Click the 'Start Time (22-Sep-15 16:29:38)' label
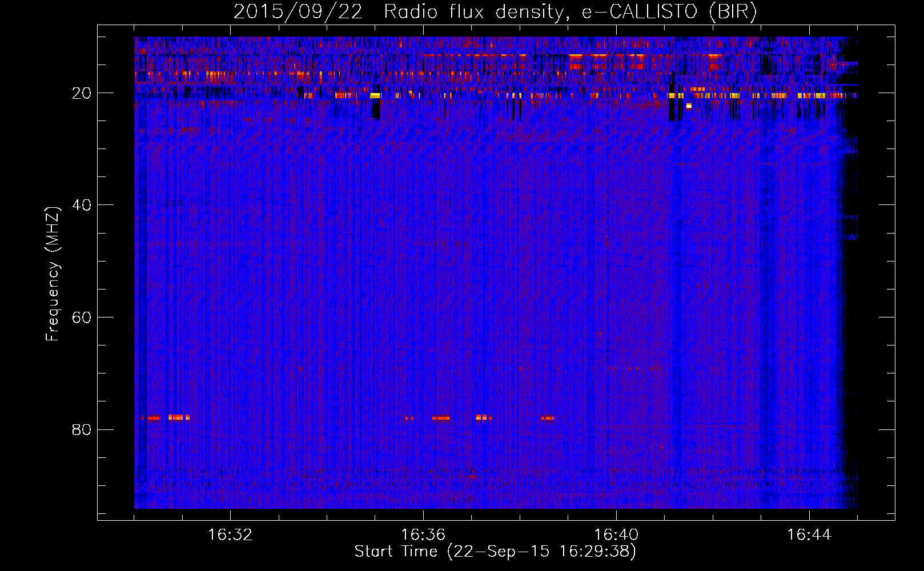Viewport: 924px width, 571px height. [495, 552]
